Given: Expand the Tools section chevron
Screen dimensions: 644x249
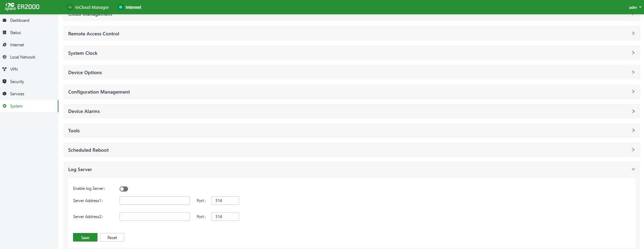Looking at the screenshot, I should pyautogui.click(x=633, y=130).
